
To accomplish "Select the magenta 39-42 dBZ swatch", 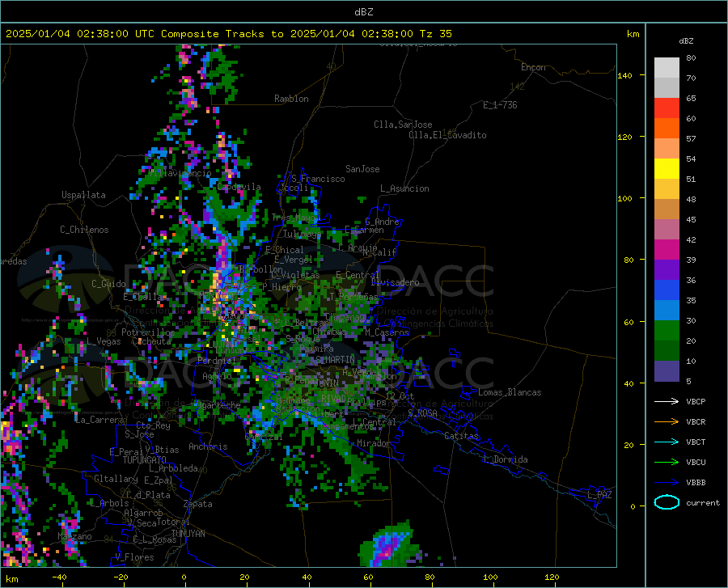I will (x=667, y=250).
